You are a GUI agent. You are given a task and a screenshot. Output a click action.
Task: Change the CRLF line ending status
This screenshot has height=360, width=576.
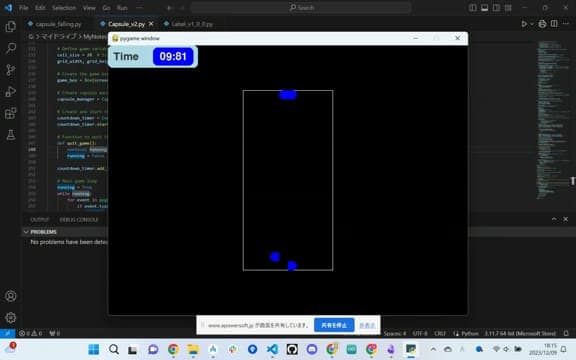[440, 334]
